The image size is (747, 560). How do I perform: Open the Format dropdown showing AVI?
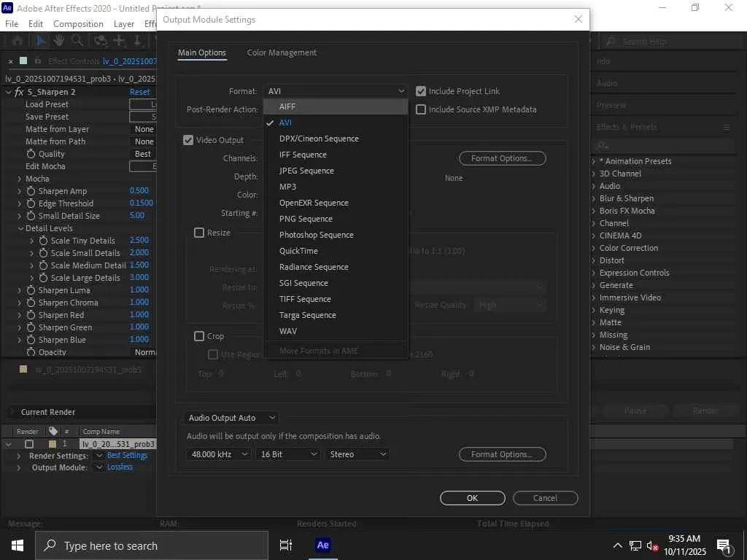coord(336,91)
